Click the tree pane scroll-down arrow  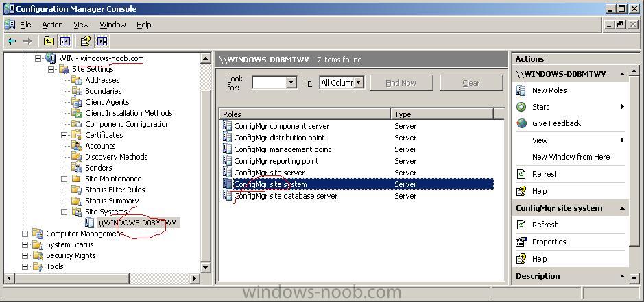coord(206,268)
